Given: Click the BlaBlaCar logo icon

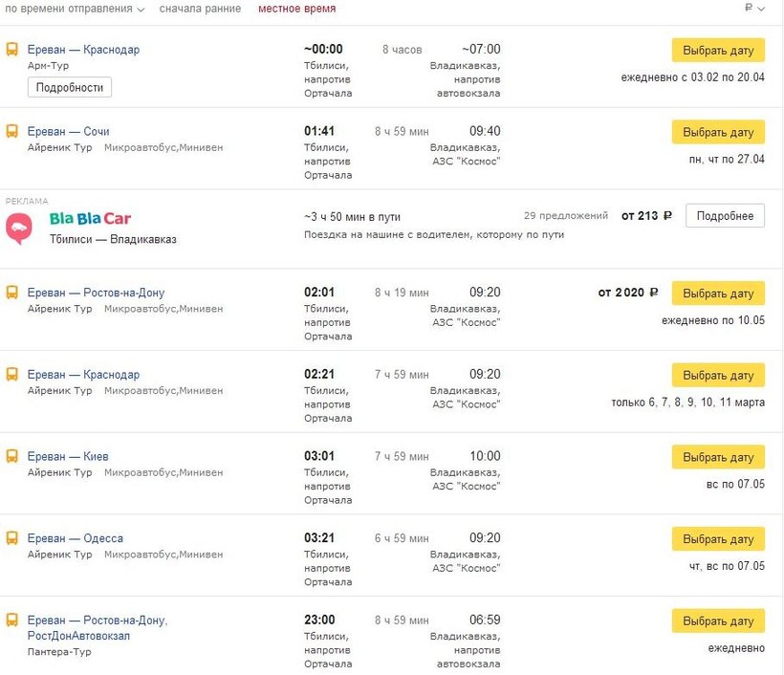Looking at the screenshot, I should coord(19,229).
